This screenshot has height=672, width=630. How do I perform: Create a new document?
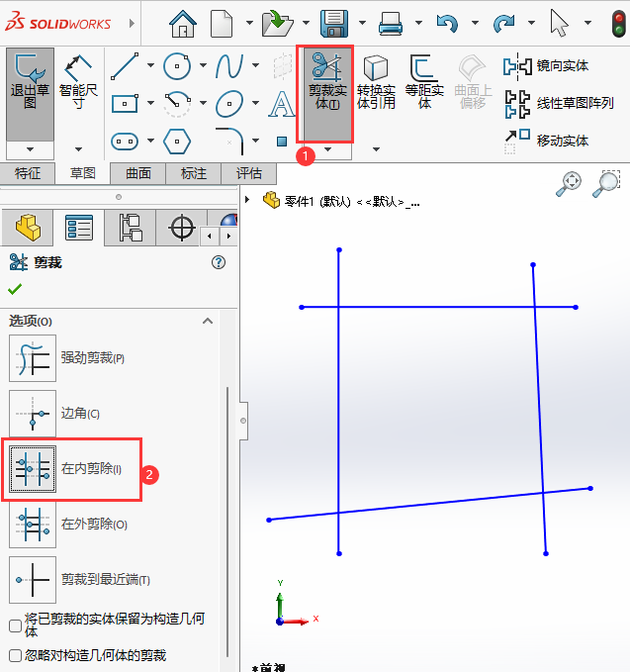coord(222,23)
